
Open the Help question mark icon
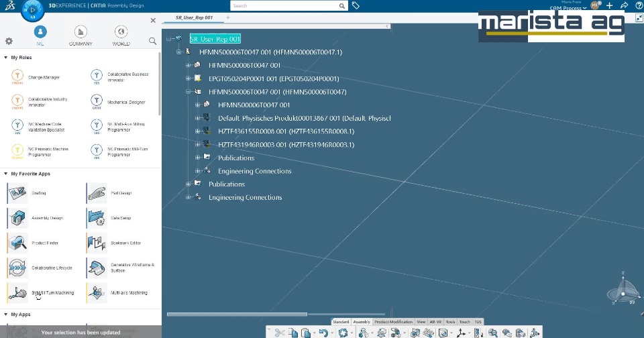point(639,6)
